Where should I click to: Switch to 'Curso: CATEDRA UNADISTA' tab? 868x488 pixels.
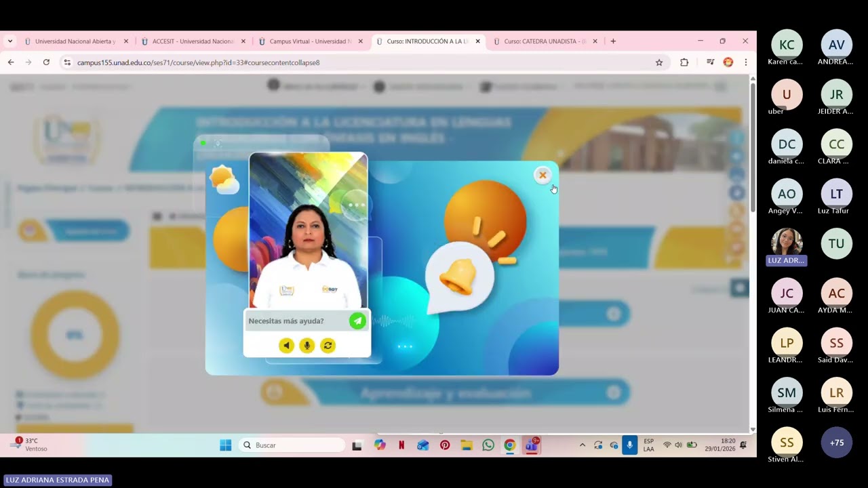tap(546, 41)
